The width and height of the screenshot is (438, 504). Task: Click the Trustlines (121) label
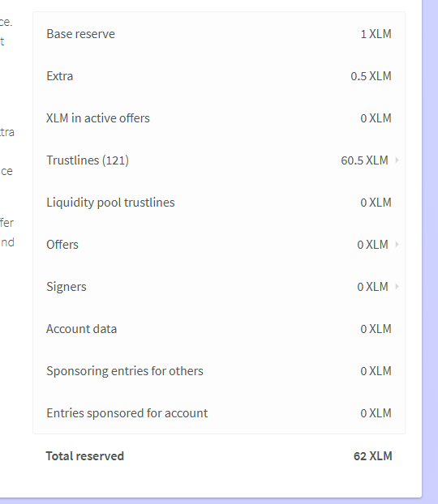[x=88, y=160]
